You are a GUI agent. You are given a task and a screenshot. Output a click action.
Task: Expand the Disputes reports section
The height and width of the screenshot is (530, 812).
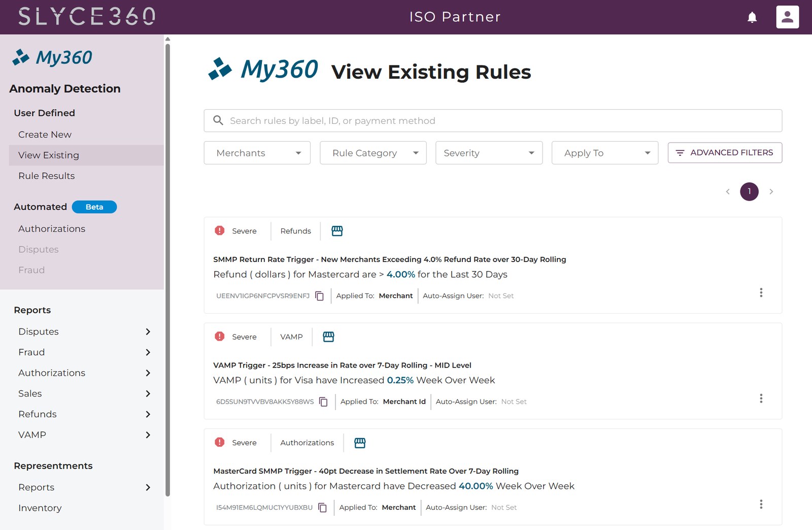click(85, 332)
